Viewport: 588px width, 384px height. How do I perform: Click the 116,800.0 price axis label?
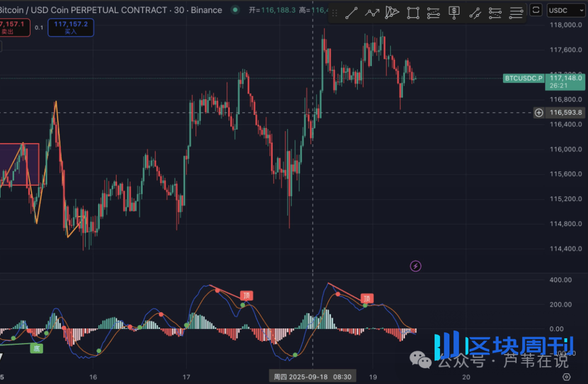coord(566,99)
